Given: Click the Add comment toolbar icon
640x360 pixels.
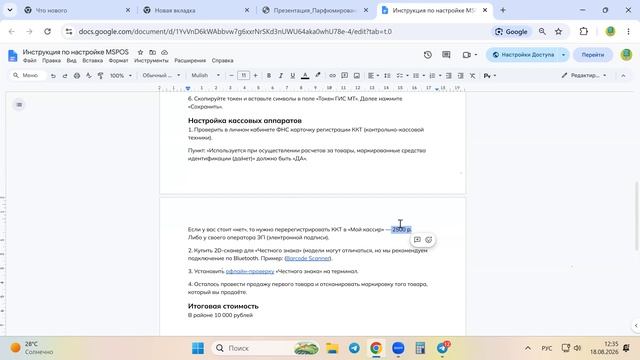Looking at the screenshot, I should point(344,76).
